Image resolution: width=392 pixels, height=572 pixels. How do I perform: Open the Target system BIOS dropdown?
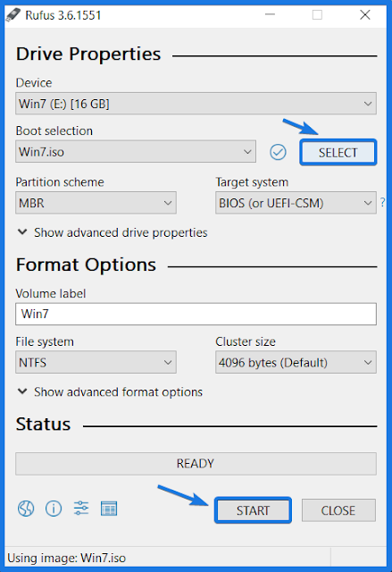[296, 203]
